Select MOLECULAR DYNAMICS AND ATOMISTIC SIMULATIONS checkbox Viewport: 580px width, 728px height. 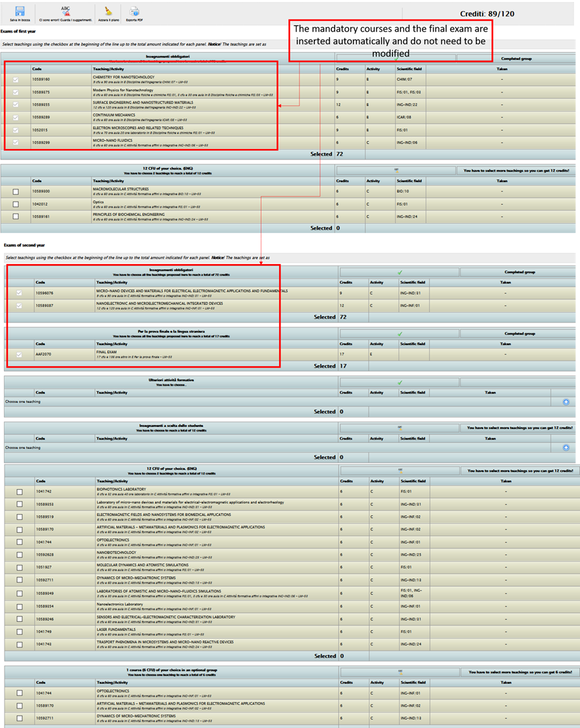(x=20, y=567)
